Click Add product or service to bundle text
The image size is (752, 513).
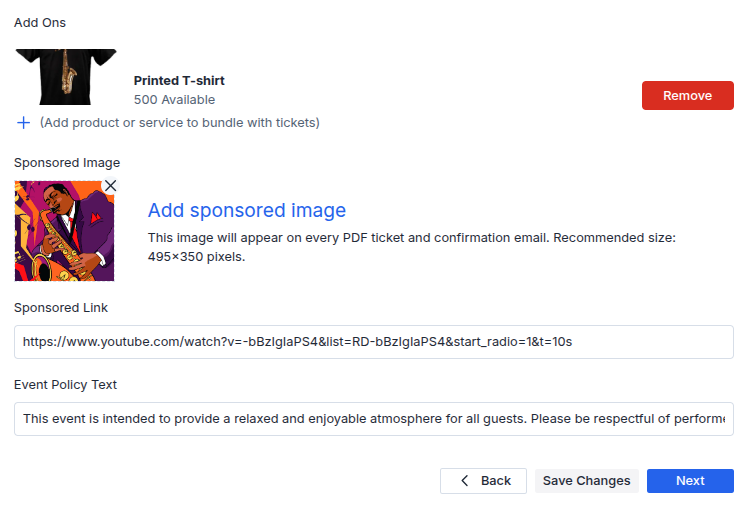point(179,123)
